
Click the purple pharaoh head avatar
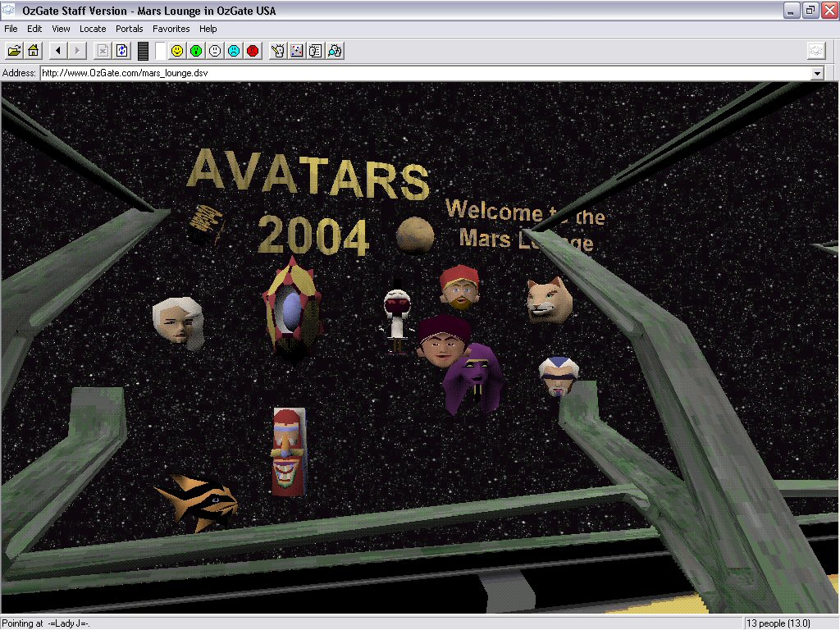click(472, 379)
